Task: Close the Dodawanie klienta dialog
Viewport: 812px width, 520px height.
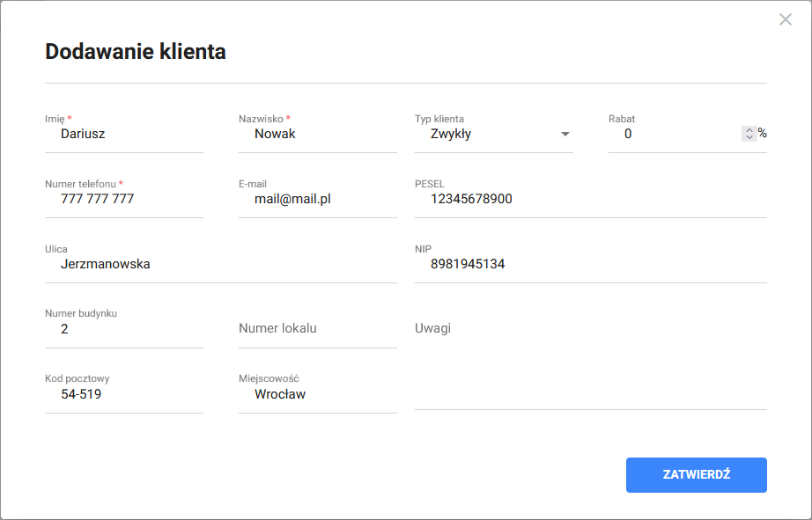Action: 786,19
